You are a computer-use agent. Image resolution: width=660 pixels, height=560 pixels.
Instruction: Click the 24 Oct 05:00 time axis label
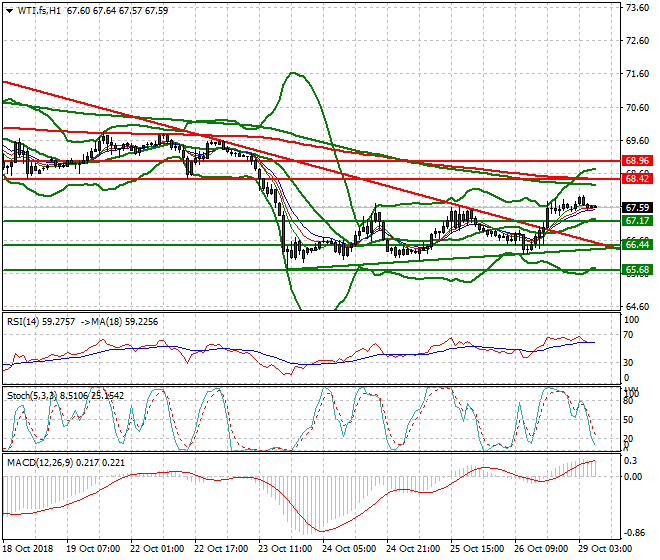point(349,549)
